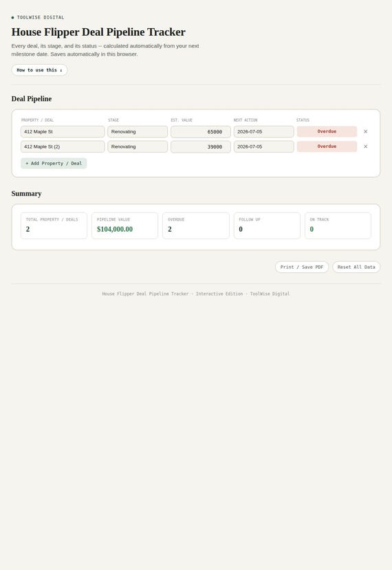Click the Stage column header
The image size is (392, 570).
point(113,120)
